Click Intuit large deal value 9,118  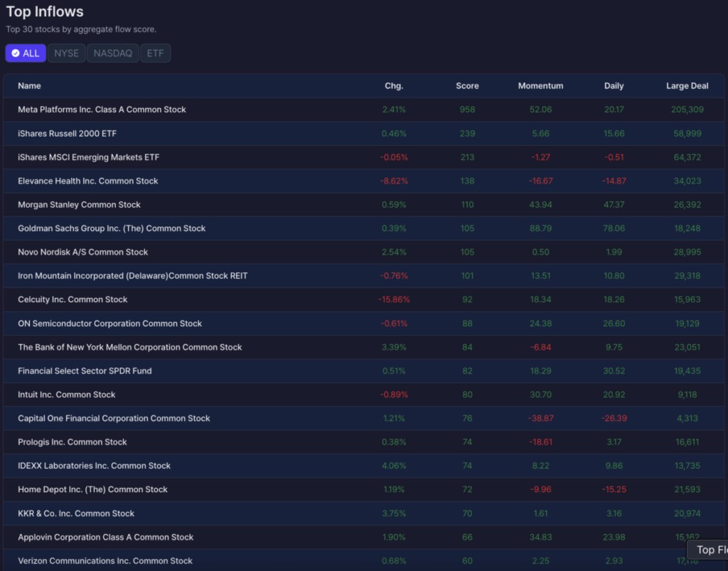pos(687,394)
